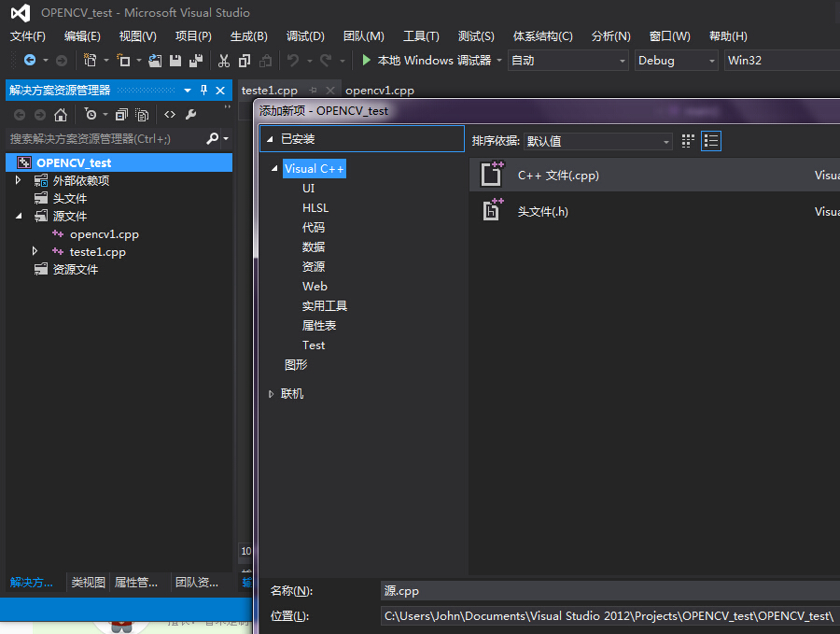Open the Add New Item dropdown arrow
840x634 pixels.
point(139,61)
